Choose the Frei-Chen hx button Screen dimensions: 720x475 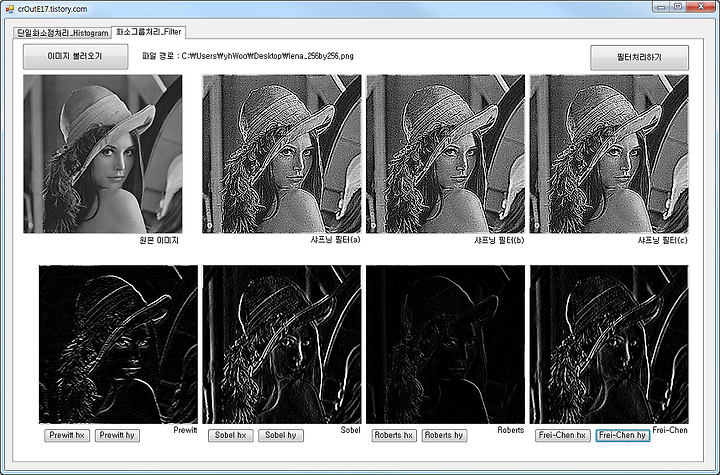click(562, 435)
